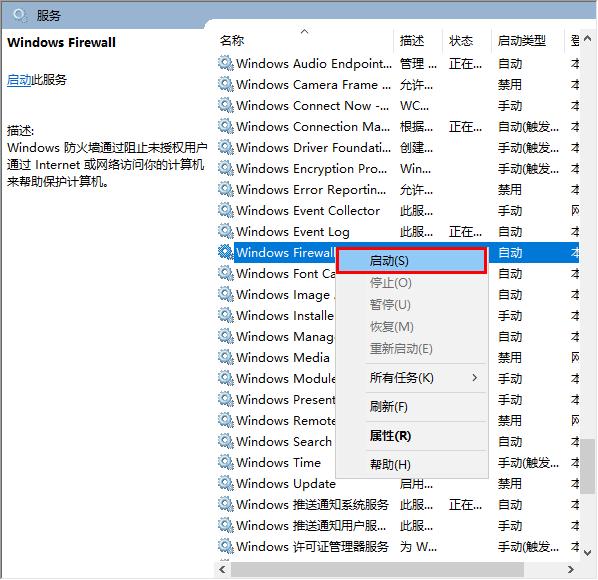Click gear icon of Windows Time row
Viewport: 598px width, 580px height.
click(x=225, y=462)
